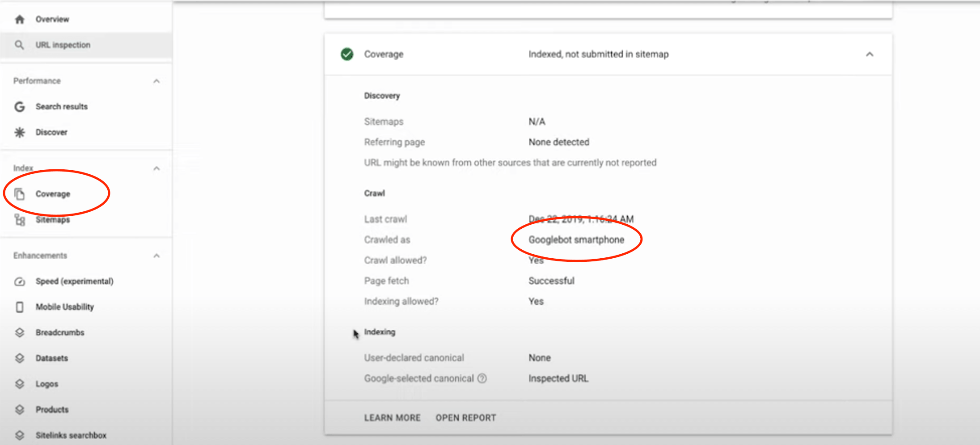Click the Overview home icon
This screenshot has height=445, width=980.
click(x=20, y=19)
